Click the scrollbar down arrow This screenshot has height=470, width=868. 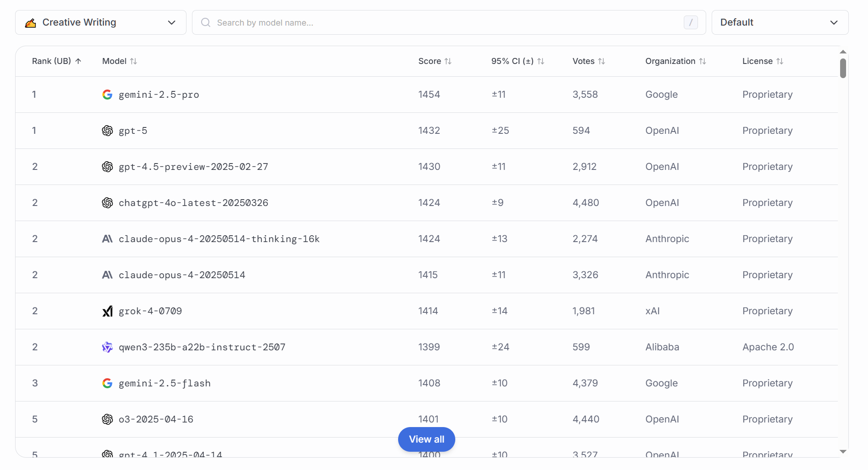(843, 452)
